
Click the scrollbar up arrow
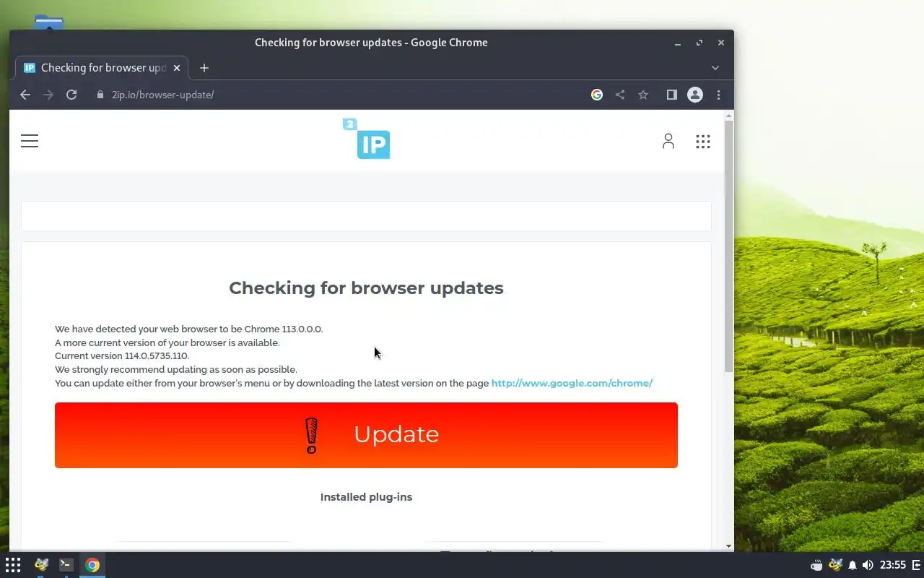coord(729,116)
